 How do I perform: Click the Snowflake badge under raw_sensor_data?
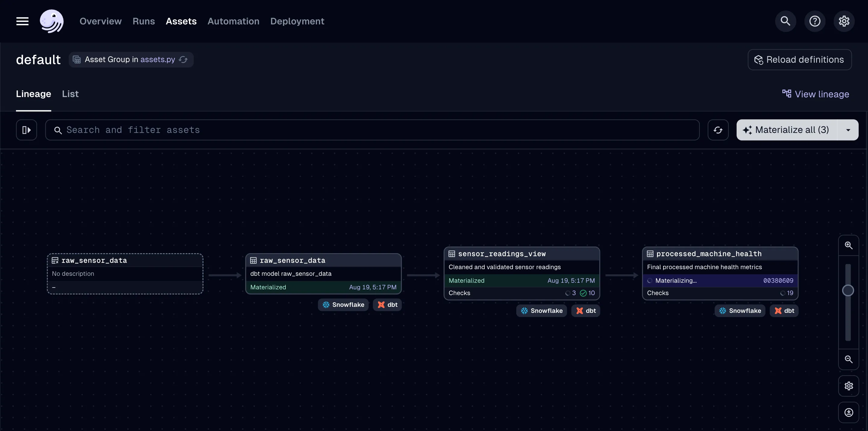[x=343, y=304]
